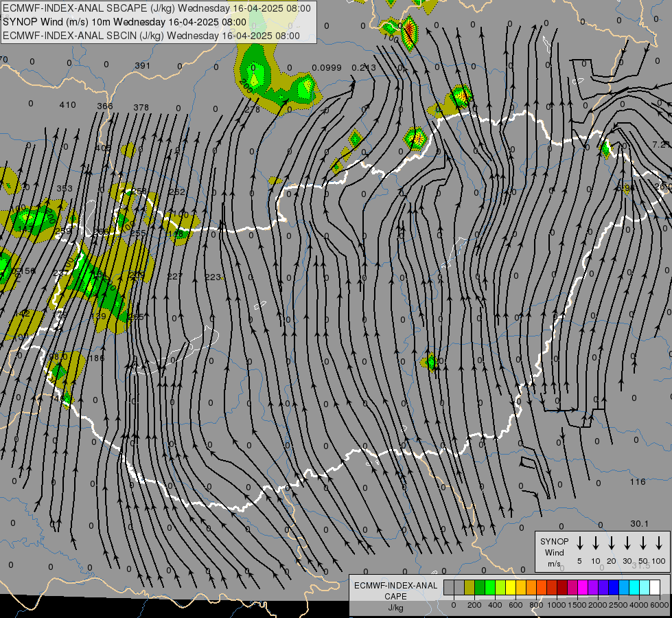Pick the pale cyan CAPE legend swatch
This screenshot has width=672, height=618.
645,588
